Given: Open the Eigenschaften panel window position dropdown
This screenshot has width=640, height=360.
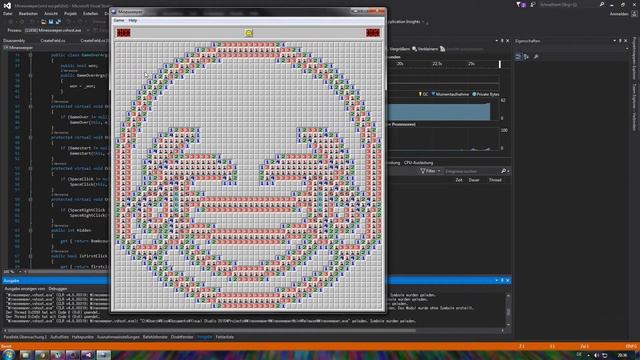Looking at the screenshot, I should pyautogui.click(x=614, y=41).
